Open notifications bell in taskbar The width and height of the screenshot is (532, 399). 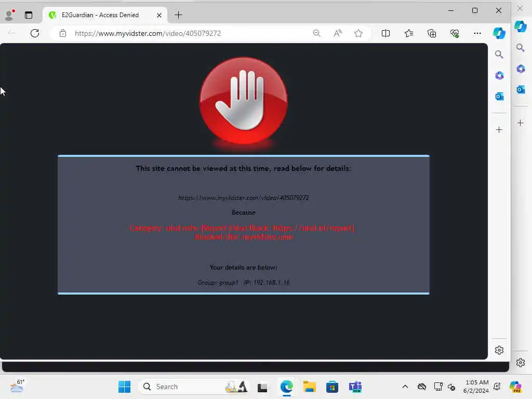point(497,387)
